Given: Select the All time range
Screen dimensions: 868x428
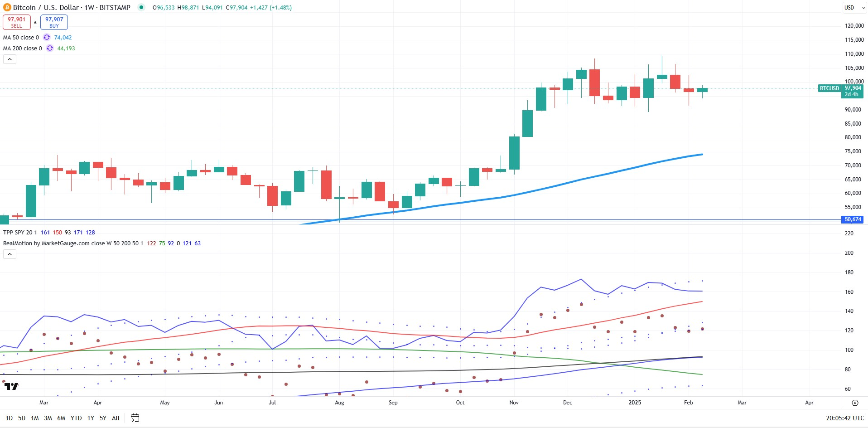Looking at the screenshot, I should pyautogui.click(x=116, y=418).
